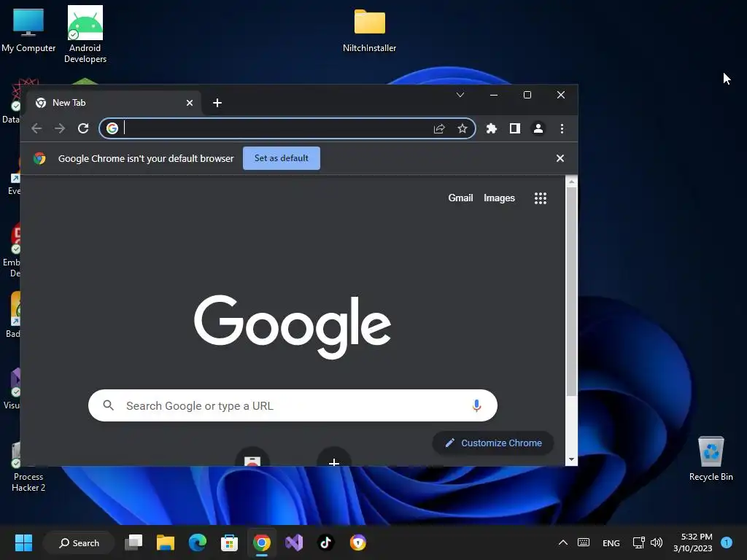Share this page icon in address bar
This screenshot has width=747, height=560.
pyautogui.click(x=439, y=128)
